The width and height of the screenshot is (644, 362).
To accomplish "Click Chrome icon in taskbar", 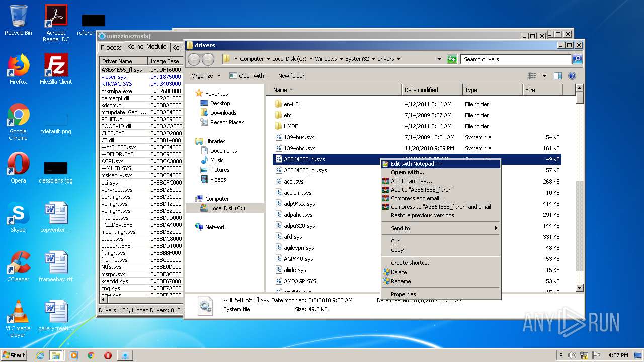I will [91, 355].
